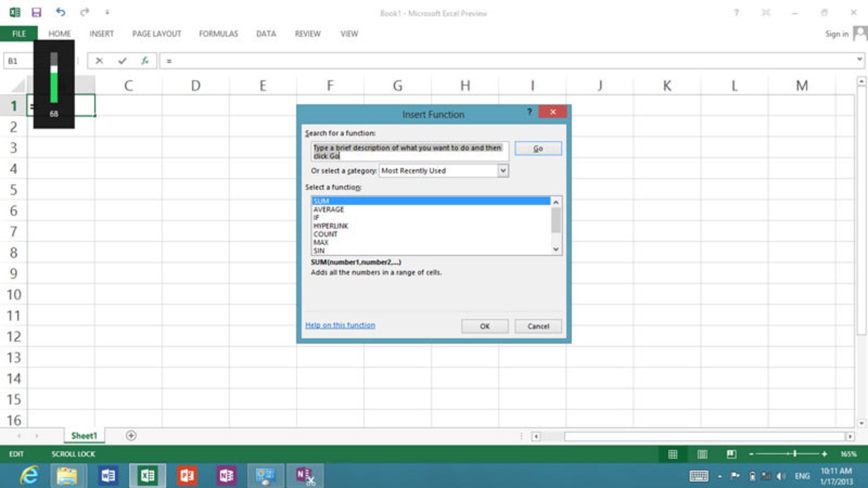Click the user account avatar icon
The height and width of the screenshot is (488, 868).
(860, 33)
